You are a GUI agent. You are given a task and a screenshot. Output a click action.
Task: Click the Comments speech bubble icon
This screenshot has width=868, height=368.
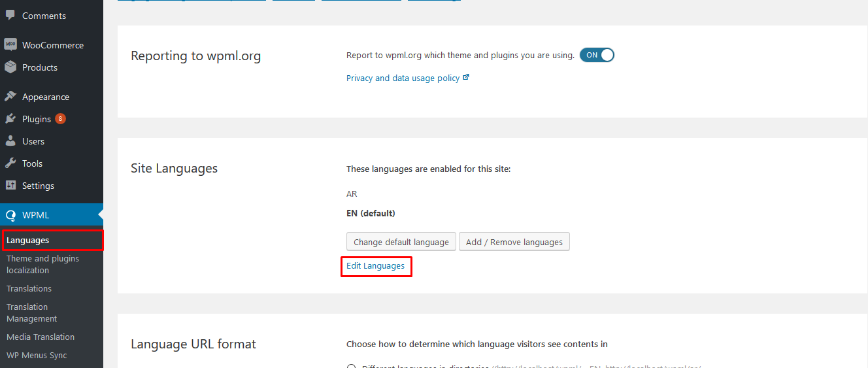[x=10, y=16]
